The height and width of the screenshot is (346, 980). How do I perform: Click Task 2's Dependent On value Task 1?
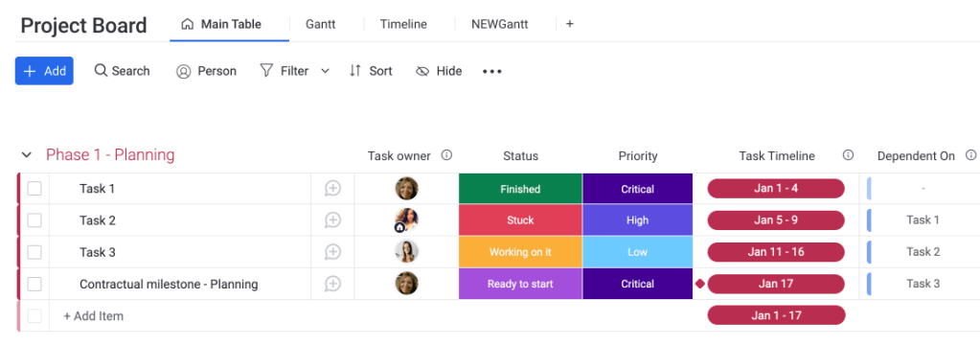[923, 219]
